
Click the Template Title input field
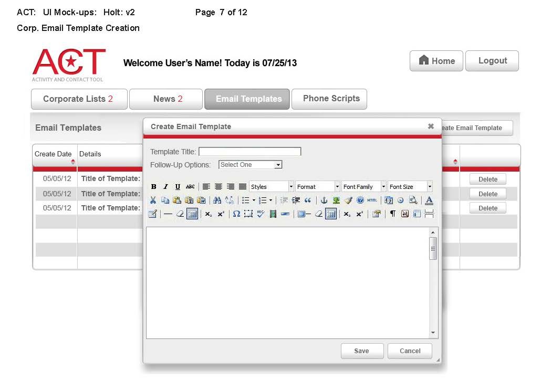click(250, 152)
